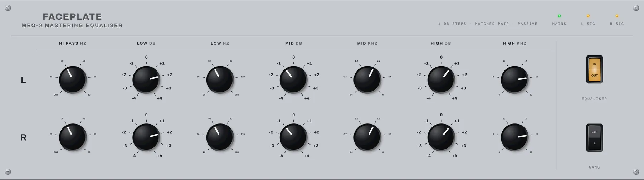The height and width of the screenshot is (180, 644).
Task: Click the 120 mark on left LOW HZ knob
Action: tap(243, 77)
